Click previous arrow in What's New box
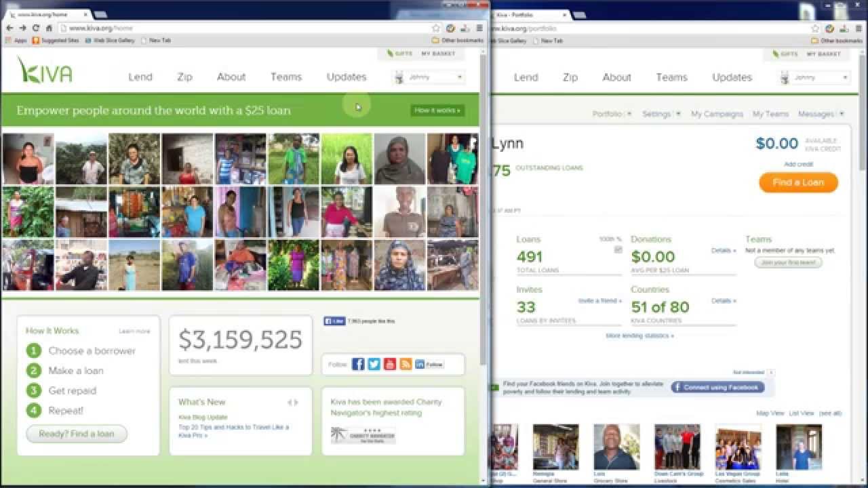Viewport: 868px width, 488px height. pos(290,402)
